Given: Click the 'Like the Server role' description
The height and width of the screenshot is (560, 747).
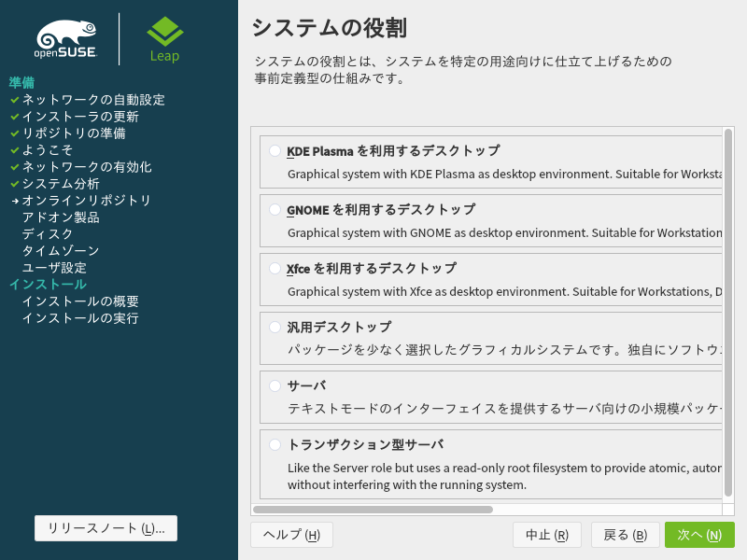Looking at the screenshot, I should point(504,476).
